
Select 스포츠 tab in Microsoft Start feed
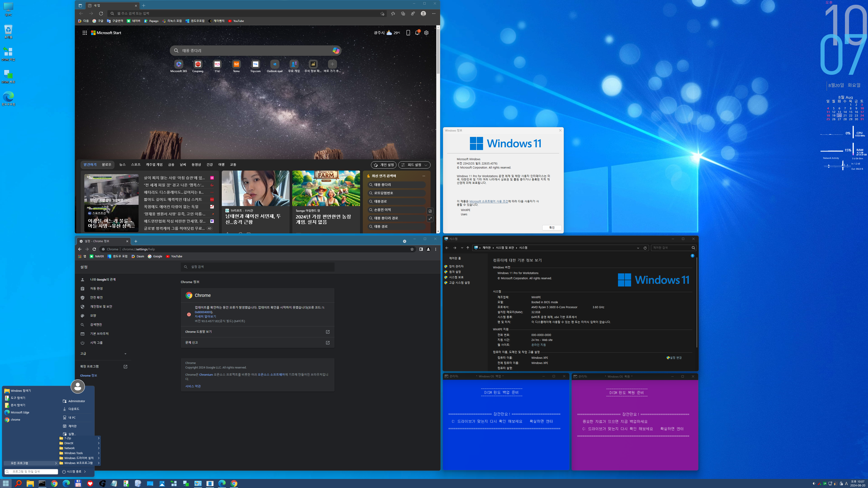pos(136,165)
